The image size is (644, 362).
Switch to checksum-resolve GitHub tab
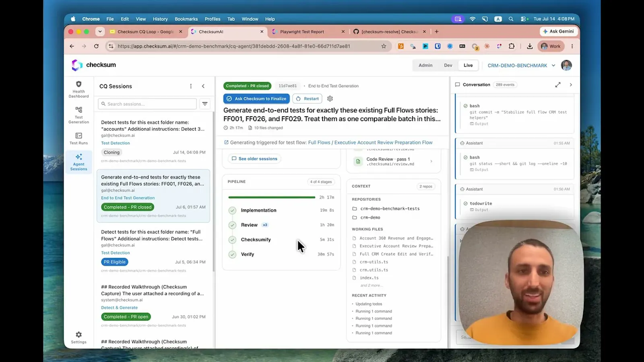tap(390, 32)
